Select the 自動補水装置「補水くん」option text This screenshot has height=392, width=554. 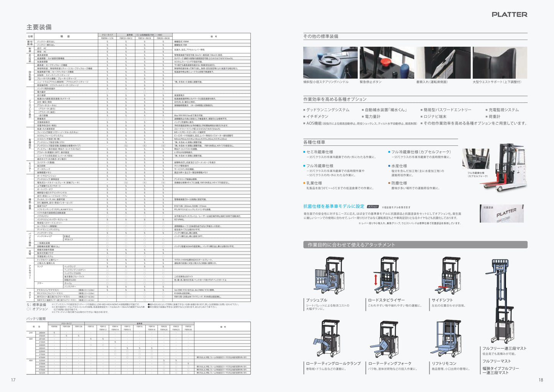tap(386, 110)
